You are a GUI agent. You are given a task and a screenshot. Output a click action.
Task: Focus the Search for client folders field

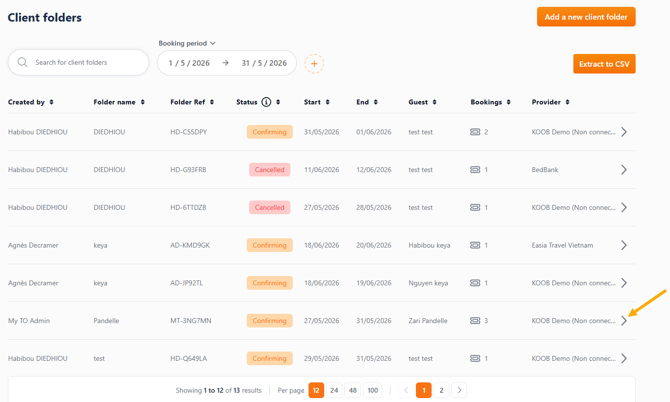coord(79,62)
